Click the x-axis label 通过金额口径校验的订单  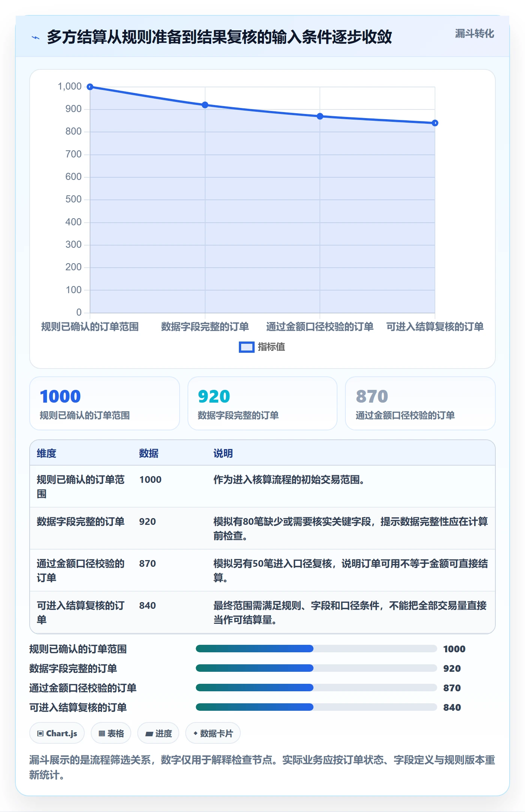(320, 327)
